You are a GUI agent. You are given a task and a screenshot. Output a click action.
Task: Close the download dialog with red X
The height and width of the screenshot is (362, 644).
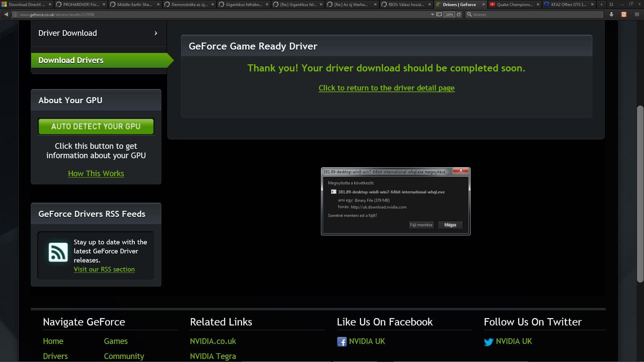[x=461, y=171]
